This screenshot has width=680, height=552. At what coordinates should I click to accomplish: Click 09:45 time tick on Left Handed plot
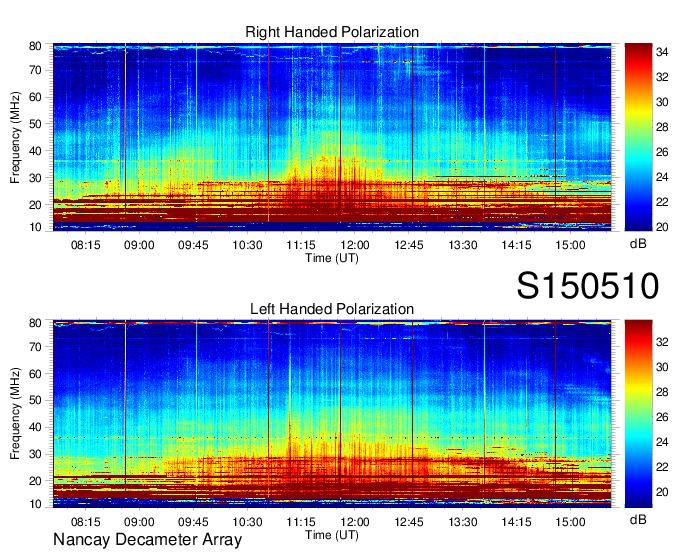click(x=193, y=522)
